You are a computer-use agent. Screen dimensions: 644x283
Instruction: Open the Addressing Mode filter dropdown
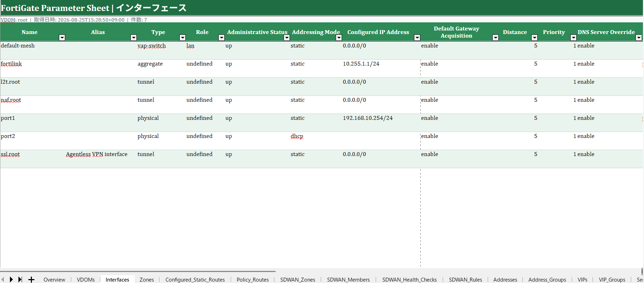tap(339, 38)
